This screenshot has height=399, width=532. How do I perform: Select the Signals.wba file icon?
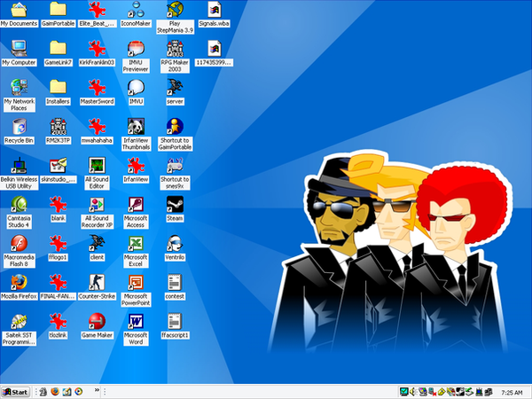point(214,10)
